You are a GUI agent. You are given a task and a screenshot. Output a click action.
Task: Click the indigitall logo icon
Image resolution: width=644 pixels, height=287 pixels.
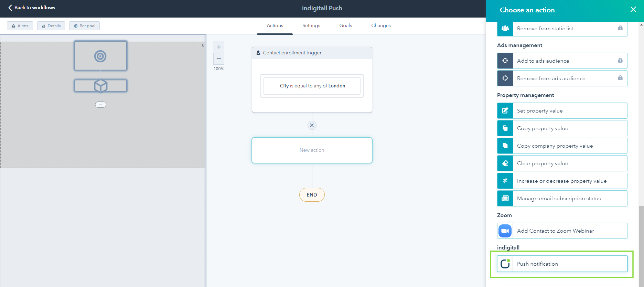pos(505,264)
